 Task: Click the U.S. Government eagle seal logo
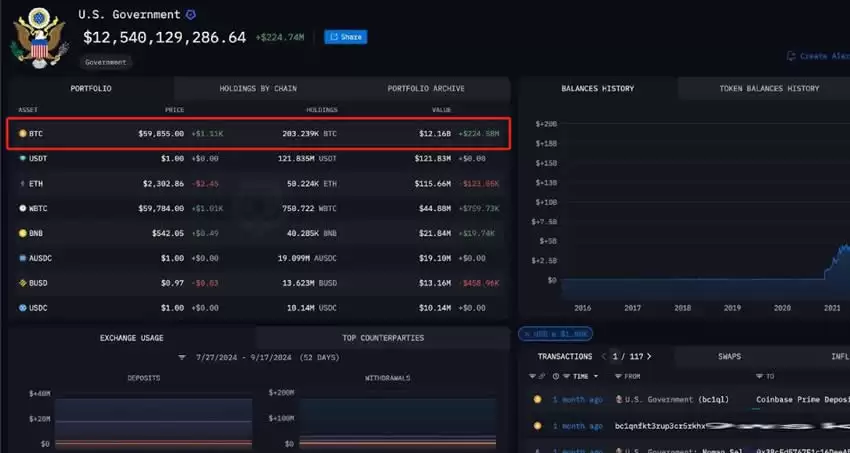(x=37, y=36)
